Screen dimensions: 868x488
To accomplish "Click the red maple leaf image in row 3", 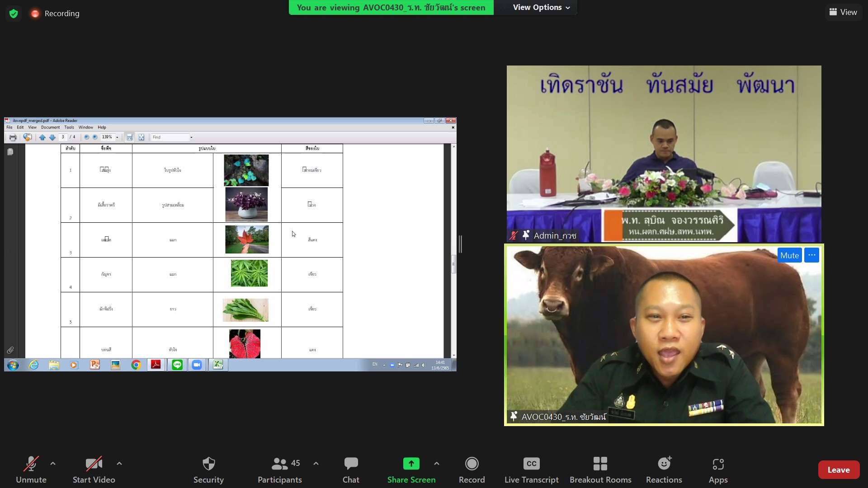I will coord(247,239).
